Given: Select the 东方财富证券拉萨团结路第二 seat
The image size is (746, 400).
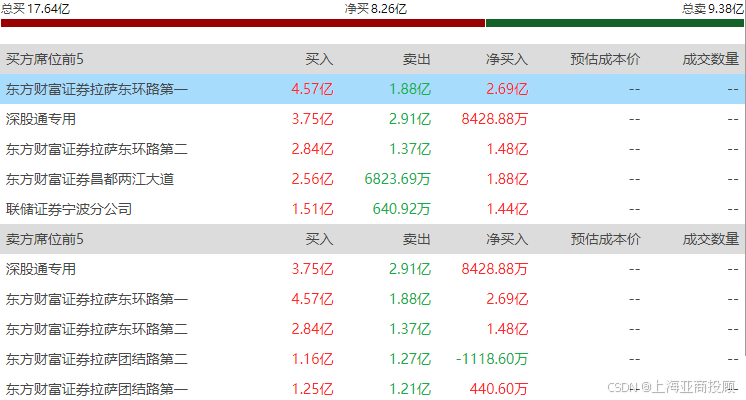Looking at the screenshot, I should 97,359.
